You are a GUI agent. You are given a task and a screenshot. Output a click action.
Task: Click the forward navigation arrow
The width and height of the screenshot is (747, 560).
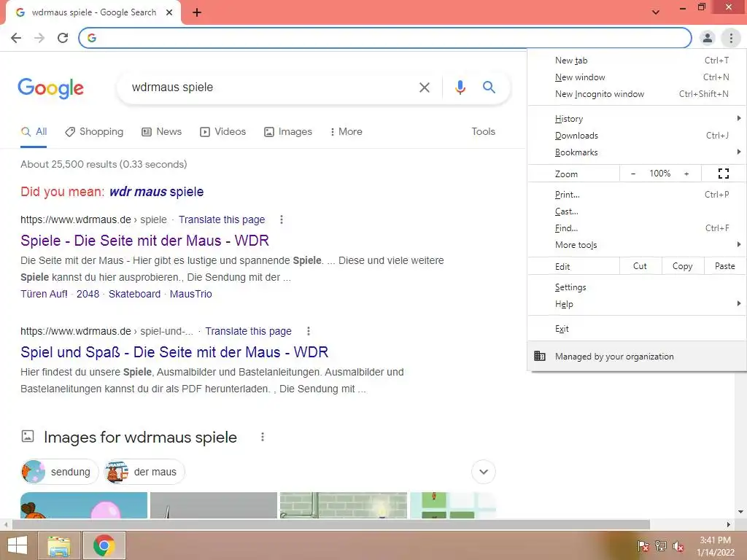pyautogui.click(x=39, y=38)
